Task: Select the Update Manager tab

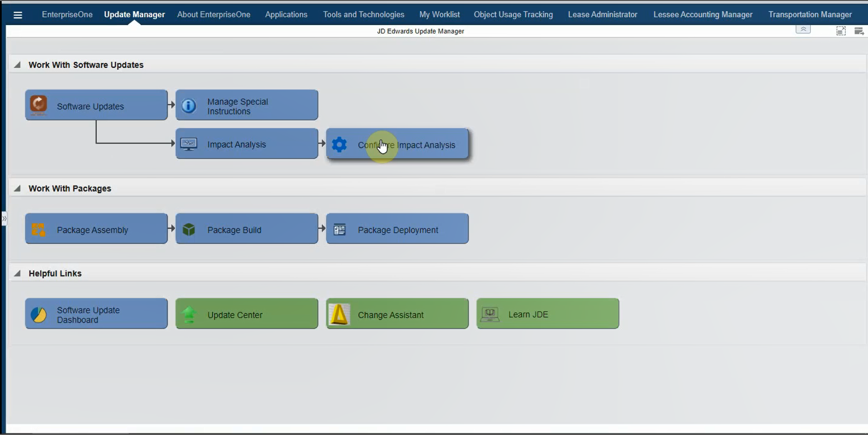Action: (x=135, y=14)
